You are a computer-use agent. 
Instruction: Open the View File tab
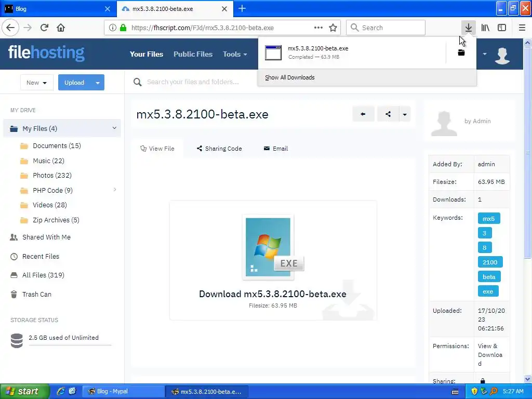pyautogui.click(x=157, y=149)
